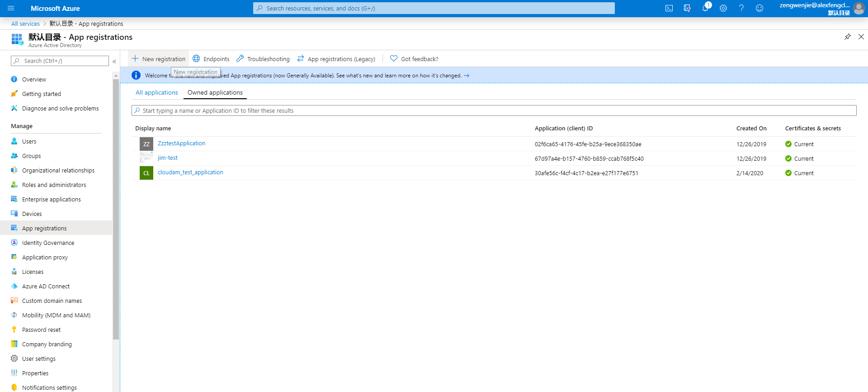Click the sidebar vertical scrollbar

point(116,209)
